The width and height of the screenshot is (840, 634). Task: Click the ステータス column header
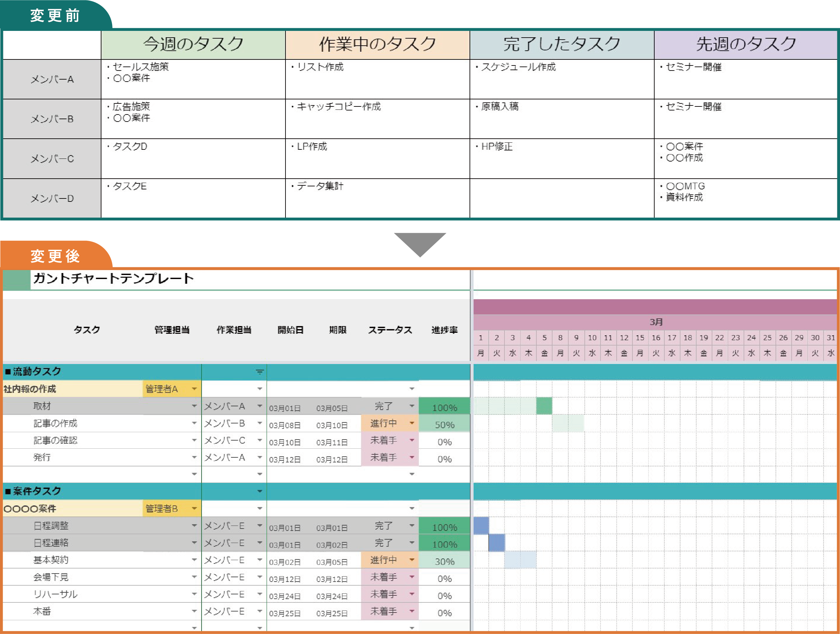[390, 330]
